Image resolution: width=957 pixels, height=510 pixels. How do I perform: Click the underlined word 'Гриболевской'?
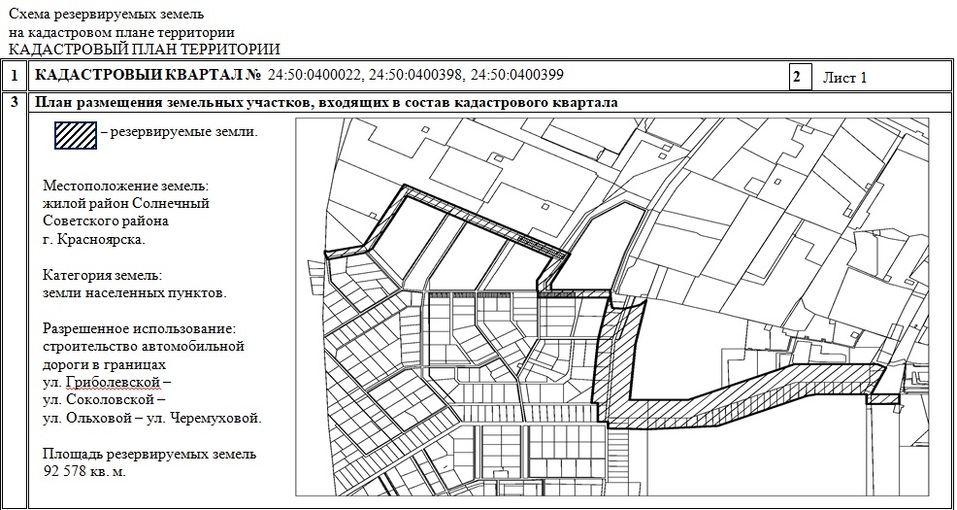click(111, 382)
